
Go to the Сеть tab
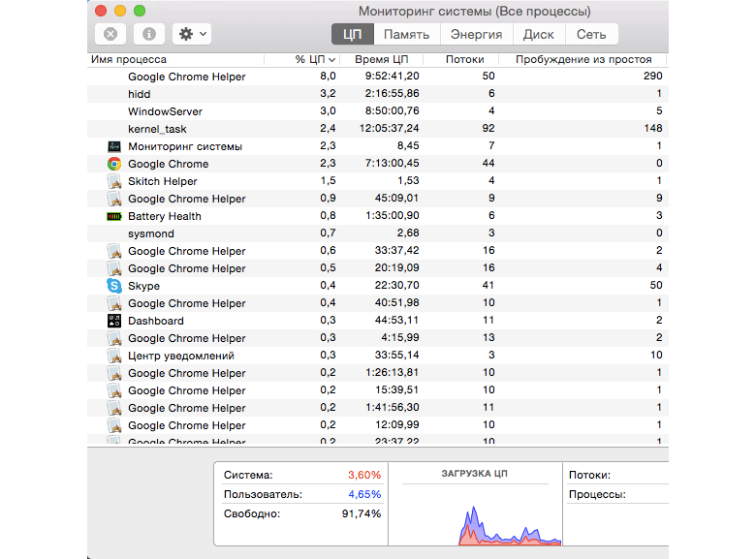point(591,34)
